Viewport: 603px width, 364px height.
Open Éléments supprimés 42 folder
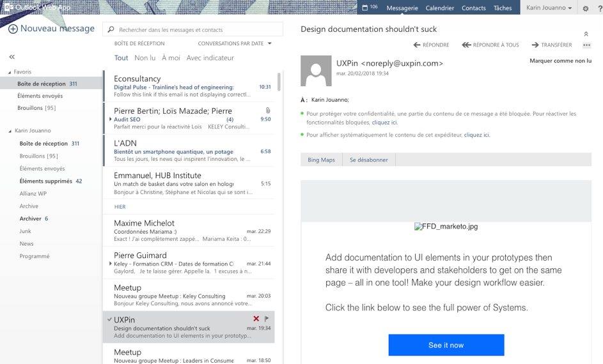click(x=52, y=181)
